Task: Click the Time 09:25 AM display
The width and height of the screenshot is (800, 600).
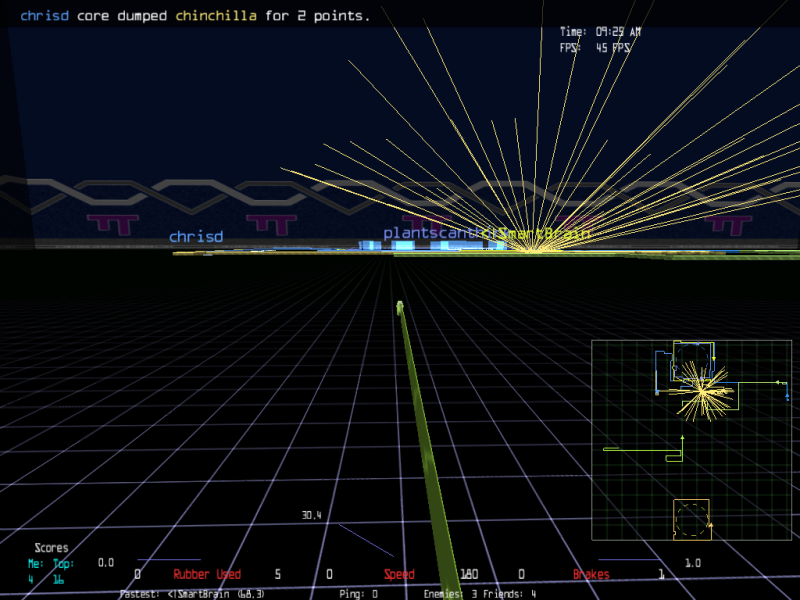Action: [x=600, y=32]
